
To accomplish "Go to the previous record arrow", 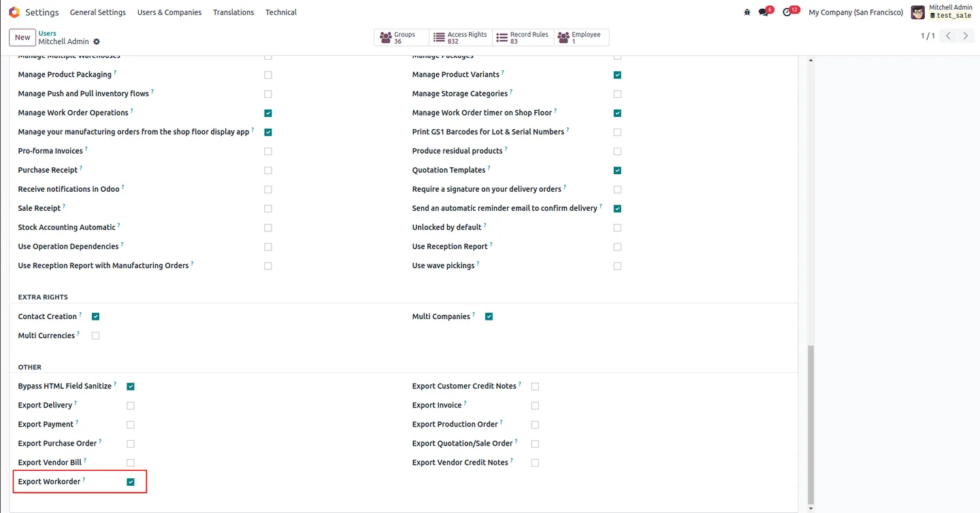I will coord(949,36).
